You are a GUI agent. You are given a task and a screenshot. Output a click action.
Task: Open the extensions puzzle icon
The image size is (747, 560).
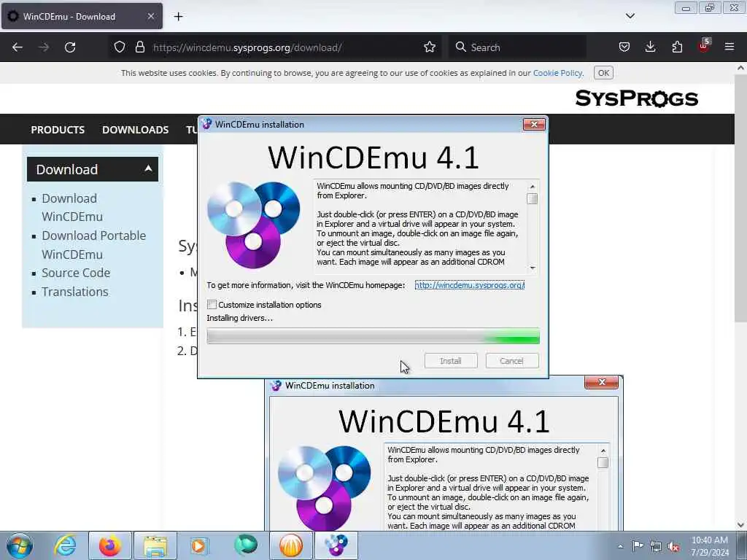pos(677,47)
